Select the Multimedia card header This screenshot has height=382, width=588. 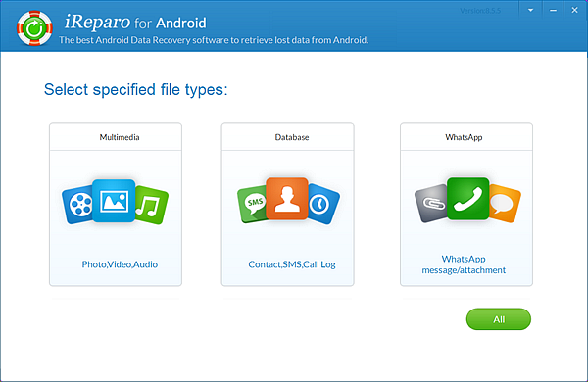(x=116, y=137)
